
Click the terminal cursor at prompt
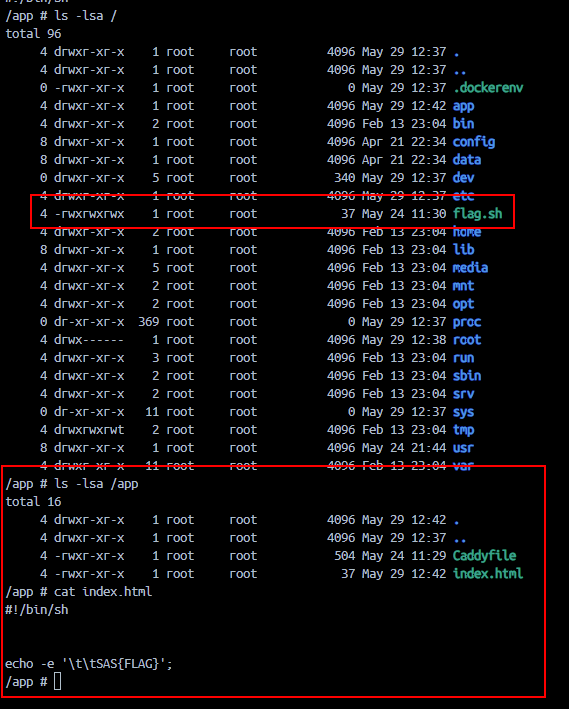(x=57, y=681)
